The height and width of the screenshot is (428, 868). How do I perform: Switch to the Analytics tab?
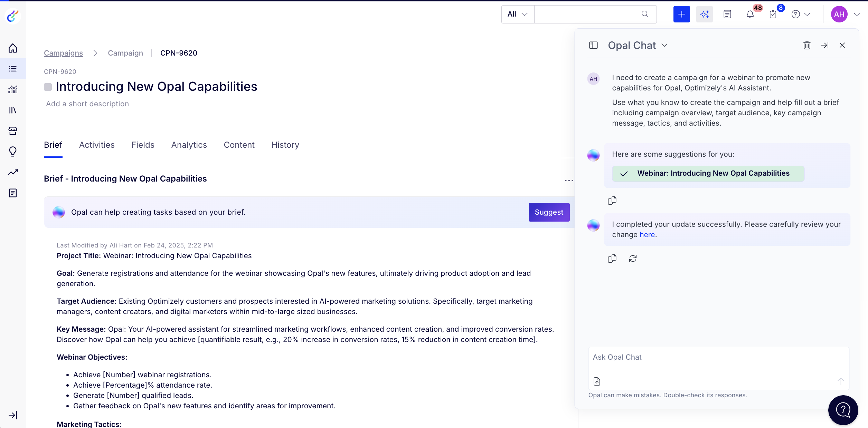coord(189,145)
